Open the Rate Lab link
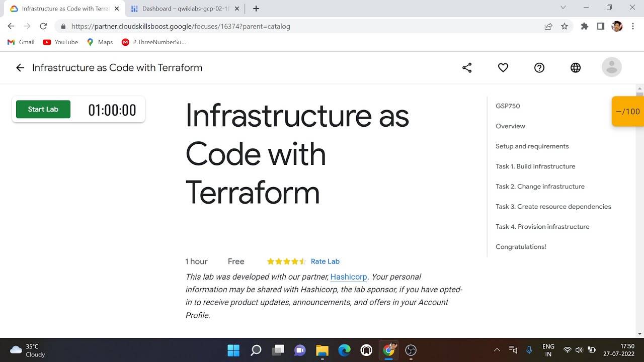The image size is (644, 362). click(325, 261)
